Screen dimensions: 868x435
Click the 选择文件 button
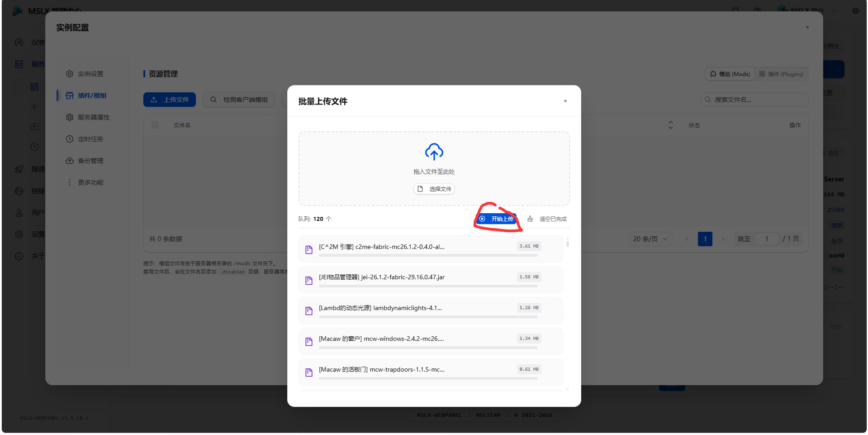click(x=434, y=189)
